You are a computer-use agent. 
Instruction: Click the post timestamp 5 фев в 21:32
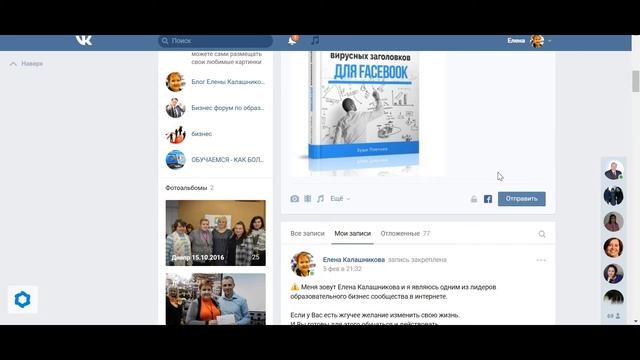(x=342, y=269)
